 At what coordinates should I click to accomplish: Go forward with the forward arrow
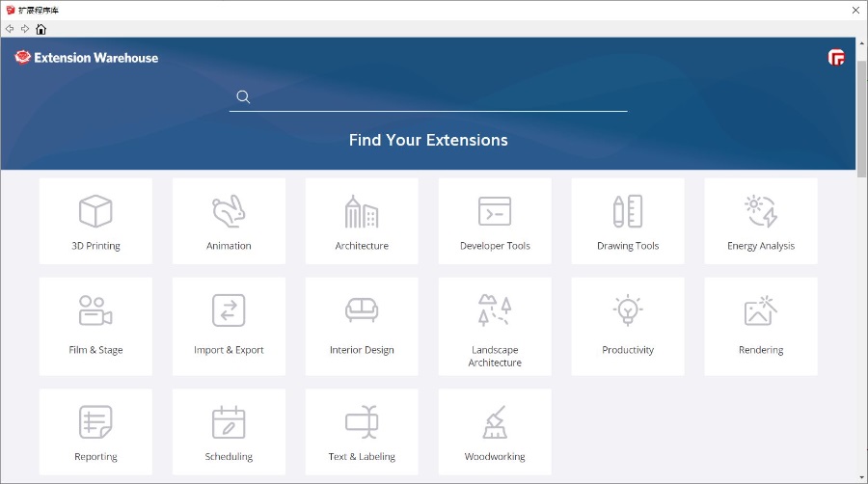[25, 29]
